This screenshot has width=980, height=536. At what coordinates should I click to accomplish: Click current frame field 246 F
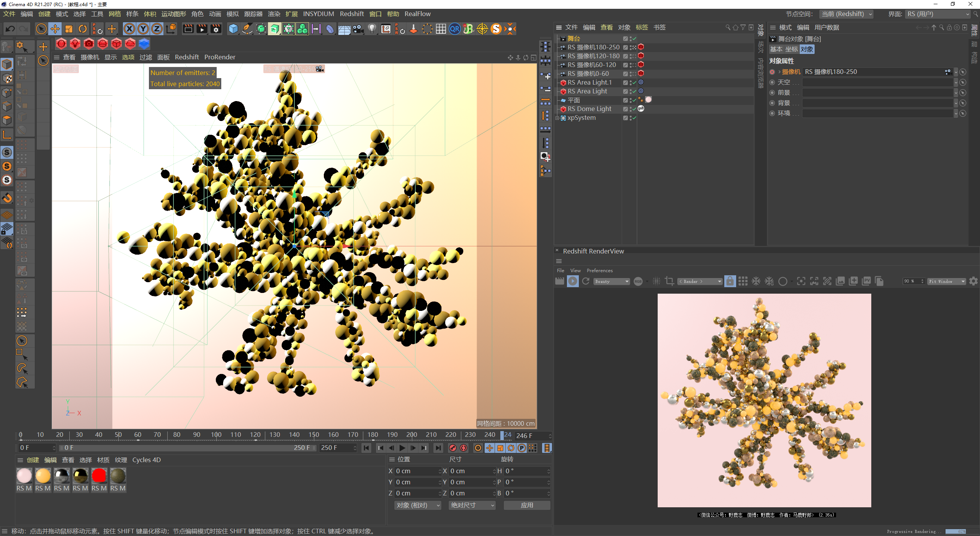click(x=533, y=436)
